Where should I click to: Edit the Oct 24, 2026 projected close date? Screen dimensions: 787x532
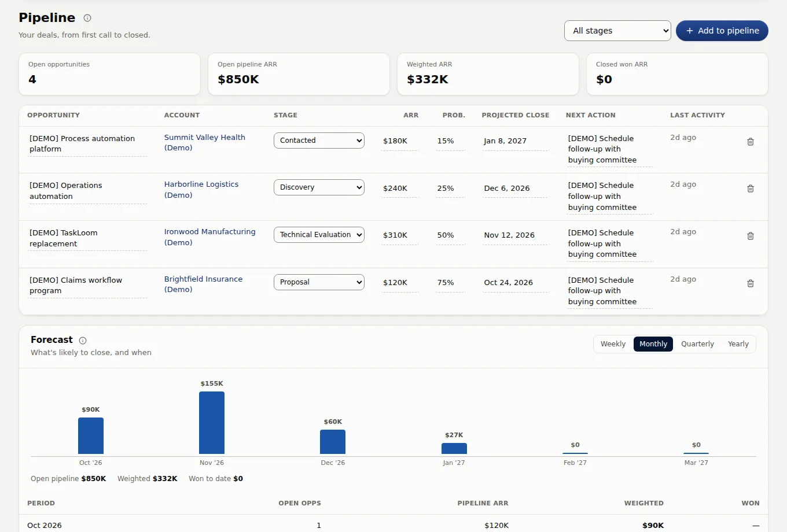515,283
